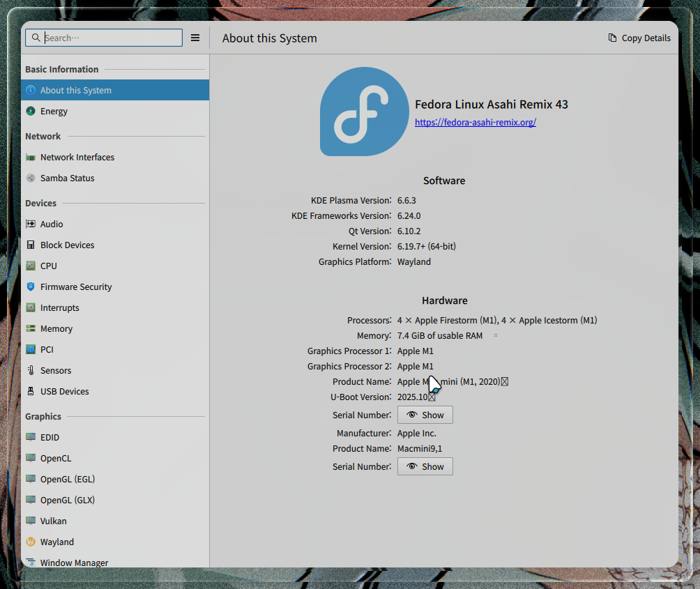Select the Wayland label
Screen dimensions: 700x589
(x=57, y=542)
